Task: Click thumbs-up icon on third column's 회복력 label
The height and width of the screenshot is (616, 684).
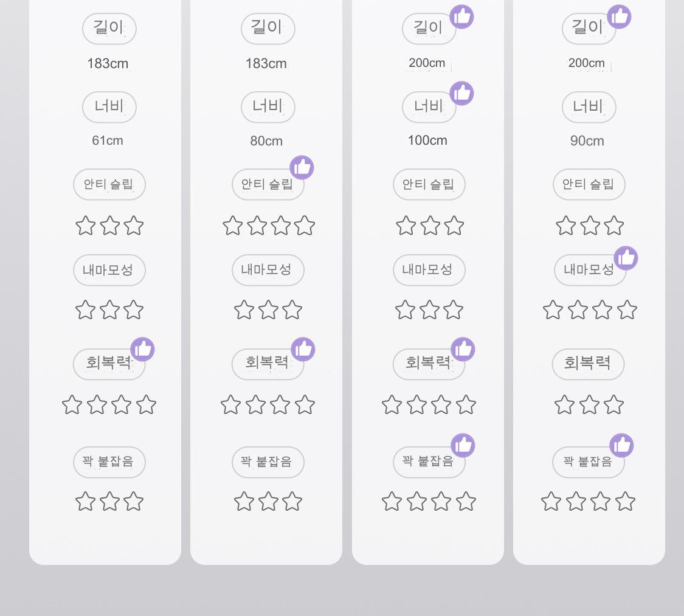Action: click(463, 350)
